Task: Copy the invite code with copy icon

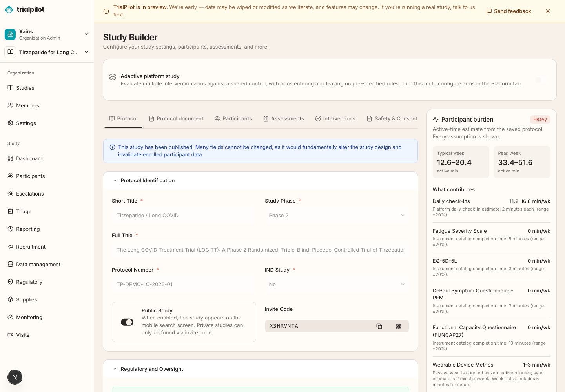Action: click(379, 326)
